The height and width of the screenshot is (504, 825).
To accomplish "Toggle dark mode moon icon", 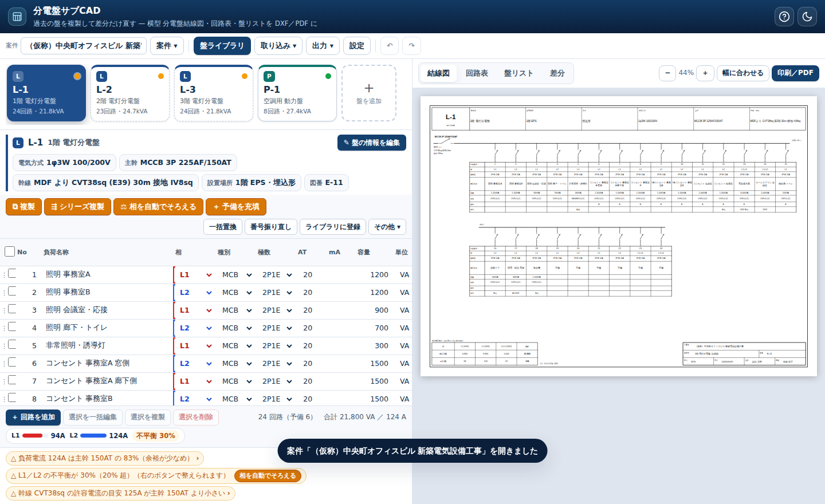I will click(807, 17).
